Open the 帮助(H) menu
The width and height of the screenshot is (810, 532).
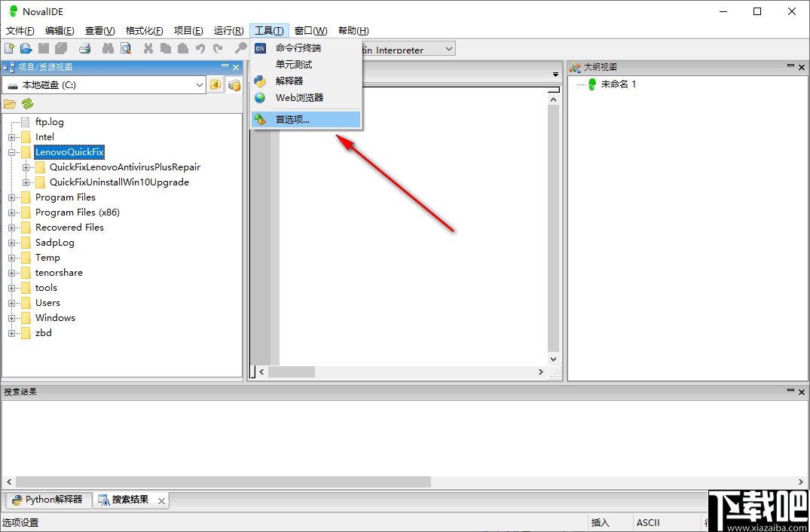[353, 30]
